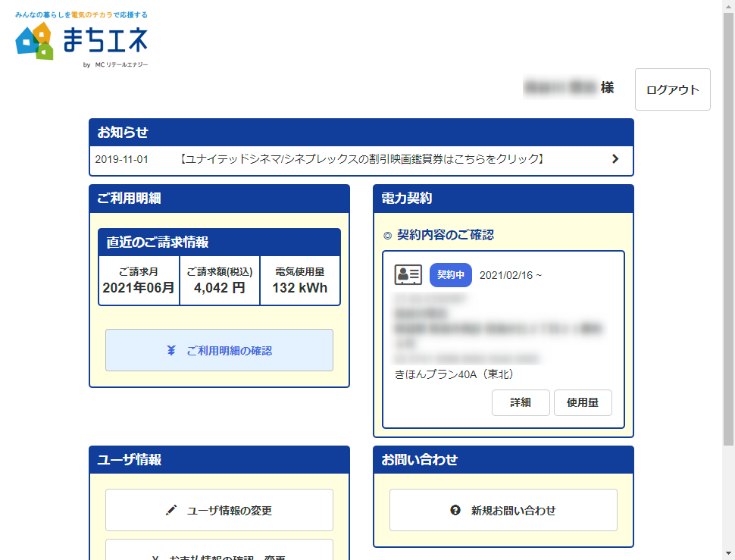Select the 電気使用量 132 kWh cell
735x560 pixels.
coord(300,280)
